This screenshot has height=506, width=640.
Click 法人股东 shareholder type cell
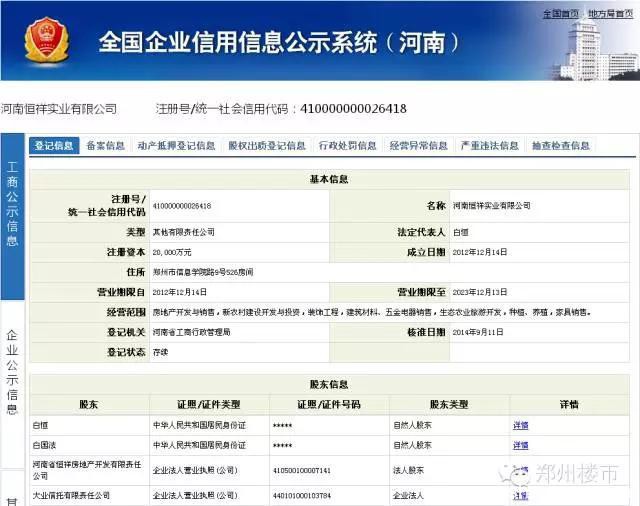[x=409, y=470]
